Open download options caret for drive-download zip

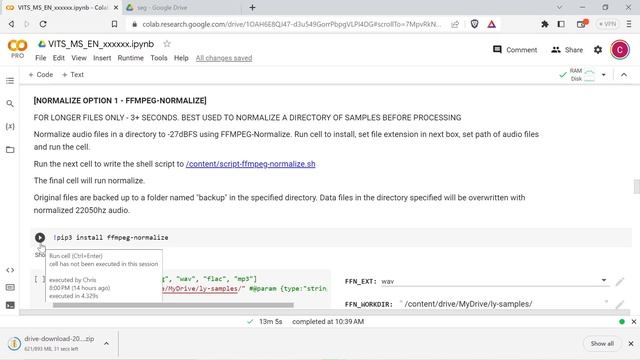pos(106,344)
